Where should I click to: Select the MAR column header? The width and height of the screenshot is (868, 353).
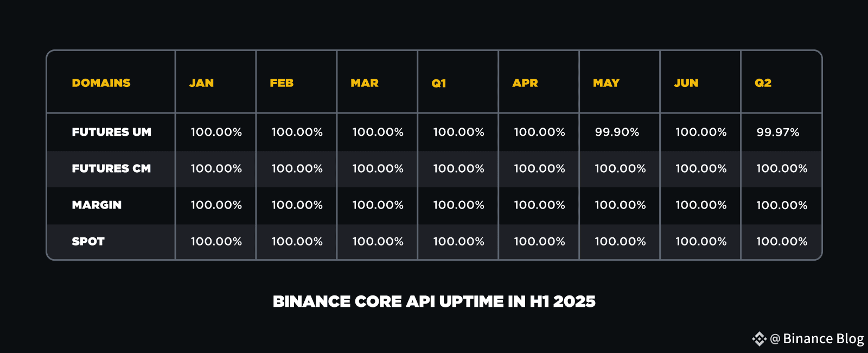click(365, 83)
